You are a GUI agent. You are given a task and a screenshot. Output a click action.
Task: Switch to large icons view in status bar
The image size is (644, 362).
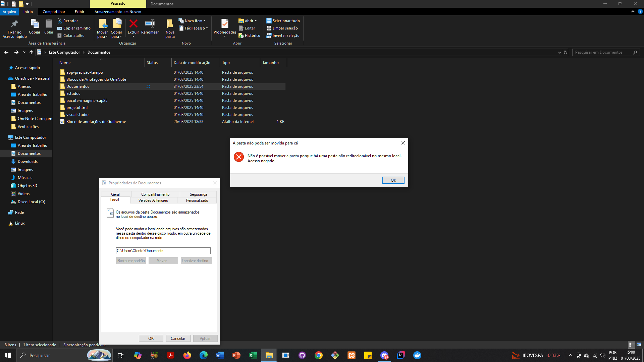tap(639, 345)
